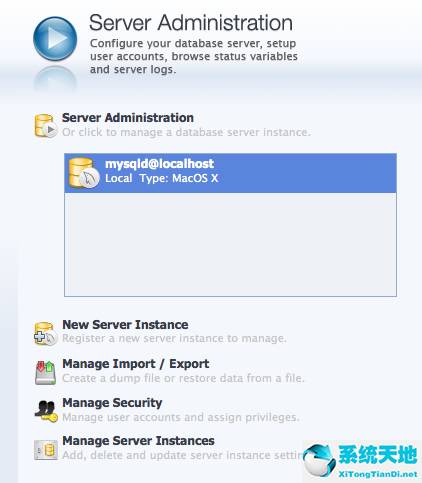Open the Manage Import / Export link
The image size is (422, 483).
[x=136, y=364]
